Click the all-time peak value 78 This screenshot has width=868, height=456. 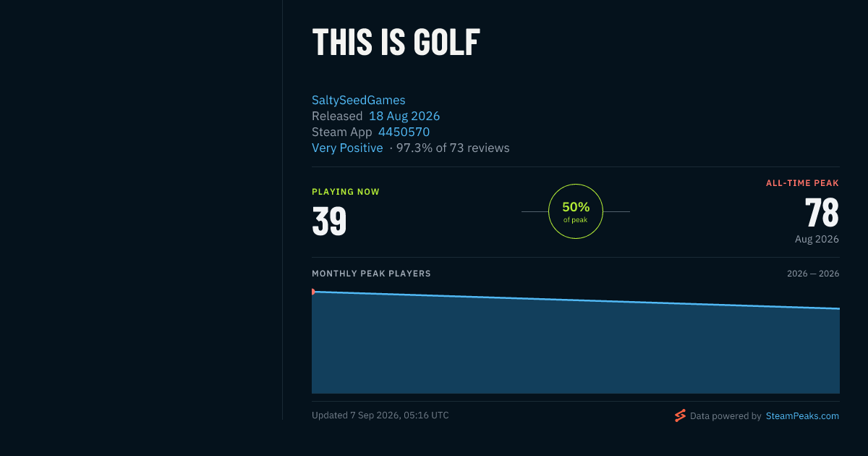[x=822, y=213]
